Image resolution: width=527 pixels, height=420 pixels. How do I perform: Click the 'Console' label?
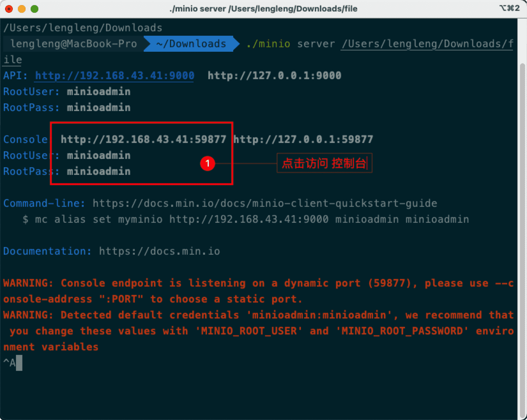click(26, 139)
